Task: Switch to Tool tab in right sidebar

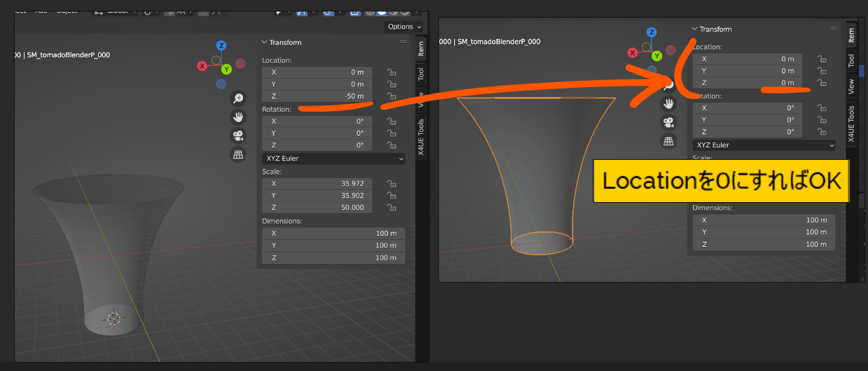Action: (852, 60)
